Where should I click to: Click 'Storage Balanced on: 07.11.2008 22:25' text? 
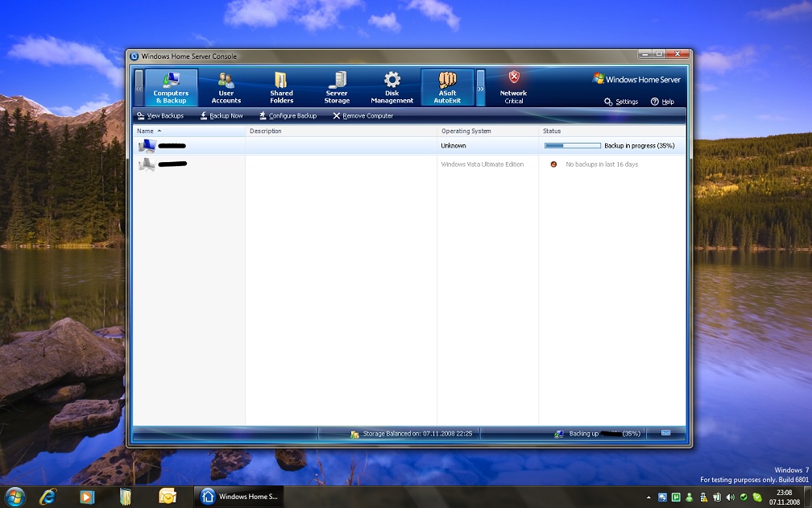[417, 434]
